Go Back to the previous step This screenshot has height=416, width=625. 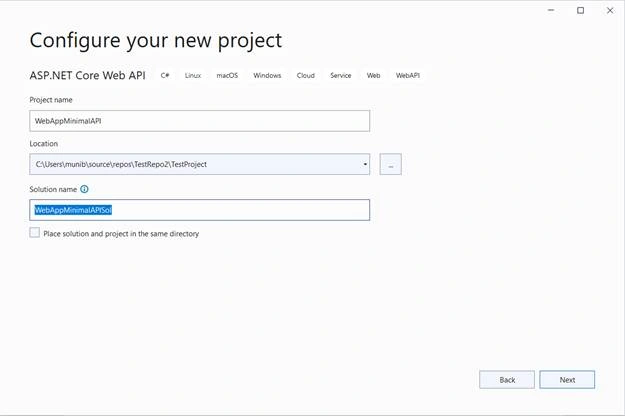[x=507, y=380]
